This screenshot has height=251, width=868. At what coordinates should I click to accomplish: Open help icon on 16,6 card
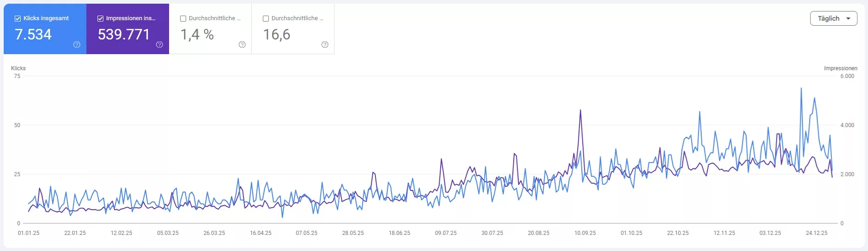(325, 45)
